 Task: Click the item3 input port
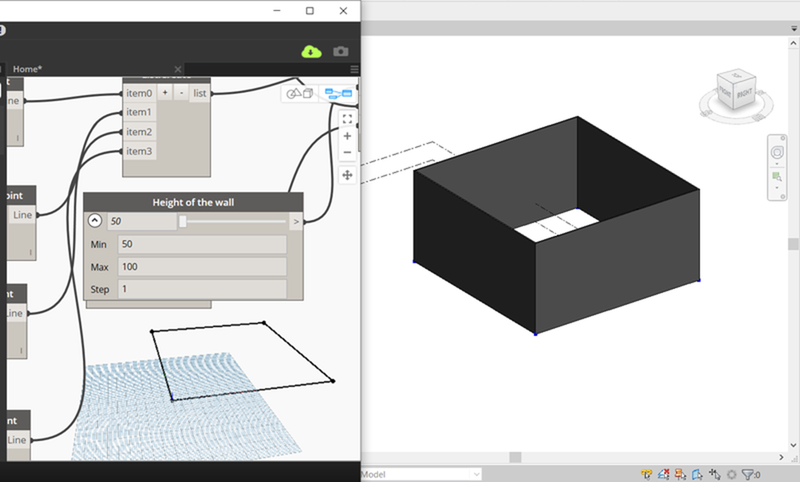point(139,151)
